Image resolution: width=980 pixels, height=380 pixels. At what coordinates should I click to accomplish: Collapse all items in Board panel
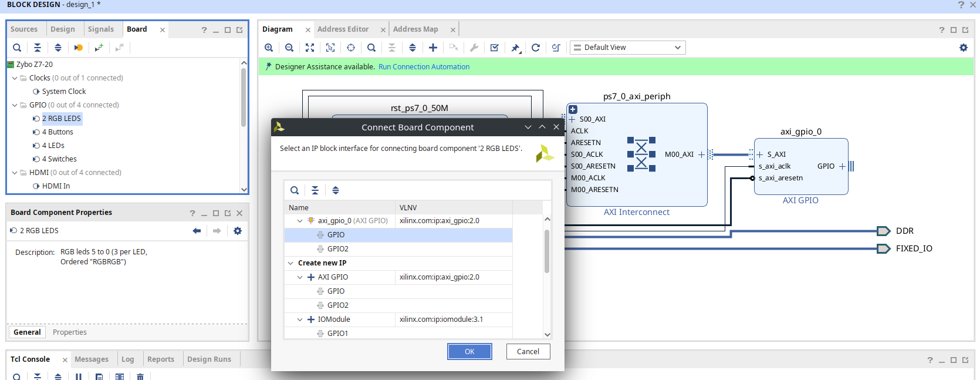38,48
